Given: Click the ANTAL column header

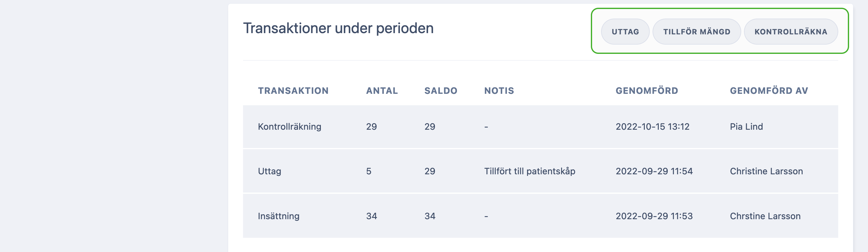Looking at the screenshot, I should 382,90.
